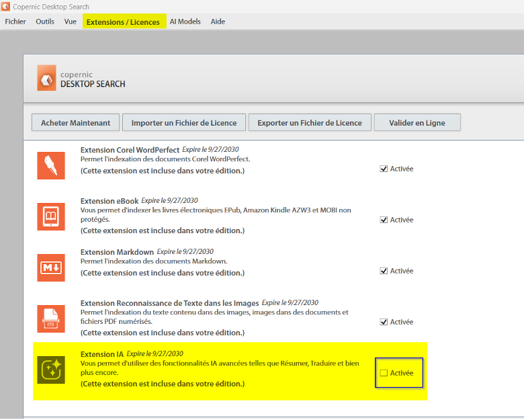Click the Acheter Maintenant button
Screen dimensions: 524x420
point(75,123)
